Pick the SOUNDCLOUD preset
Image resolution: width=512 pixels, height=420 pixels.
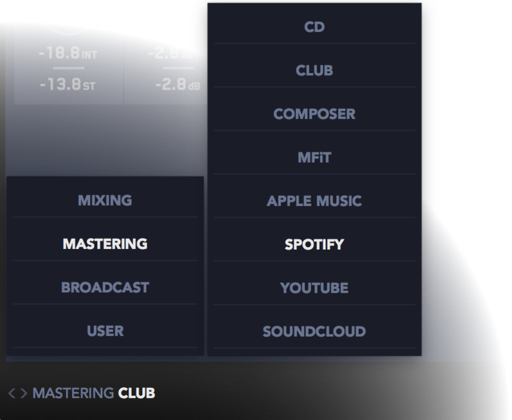[314, 332]
